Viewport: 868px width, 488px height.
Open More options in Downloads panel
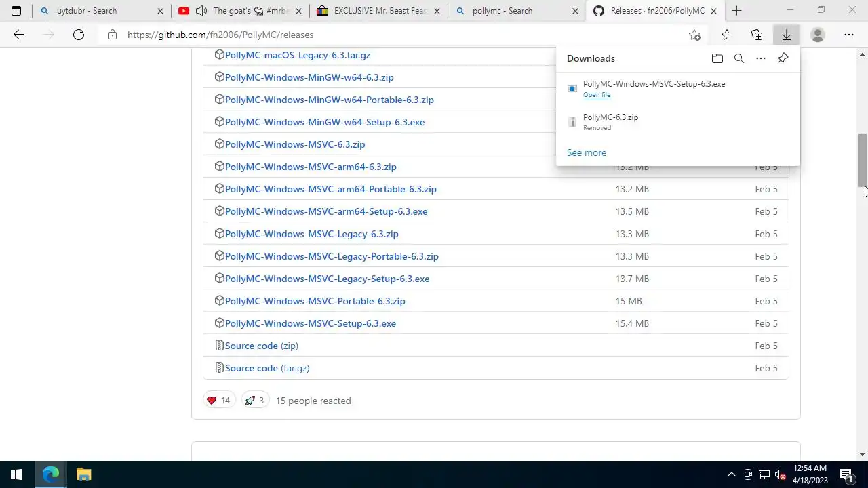point(761,58)
